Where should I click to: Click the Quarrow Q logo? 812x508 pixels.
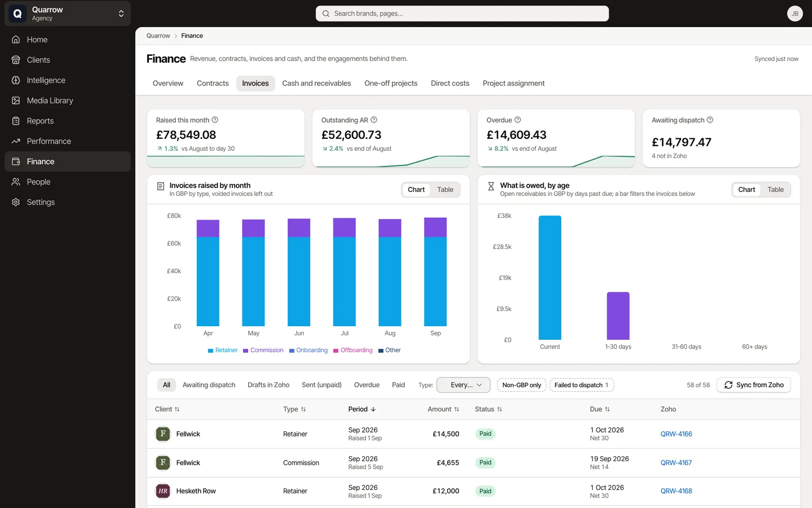[x=17, y=14]
